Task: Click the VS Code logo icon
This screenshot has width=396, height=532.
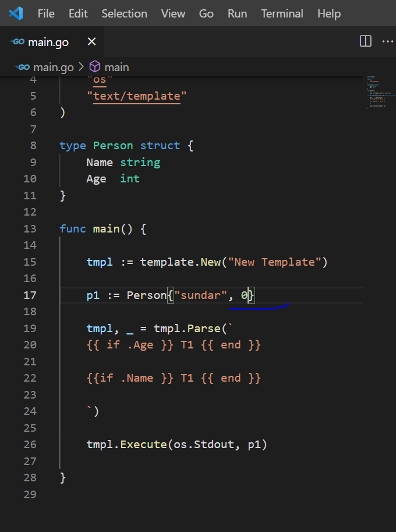Action: [x=16, y=13]
